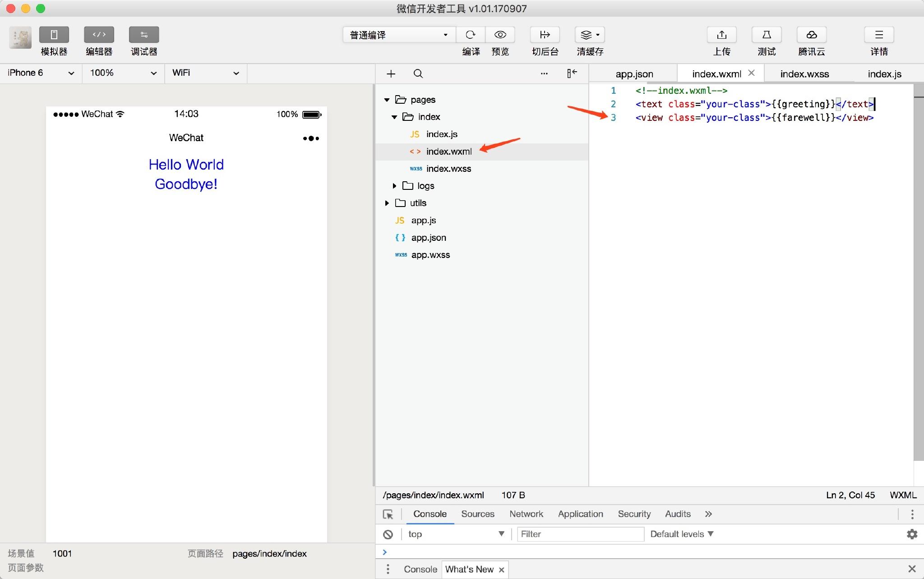Screen dimensions: 924x579
Task: Collapse the pages folder
Action: pyautogui.click(x=387, y=100)
